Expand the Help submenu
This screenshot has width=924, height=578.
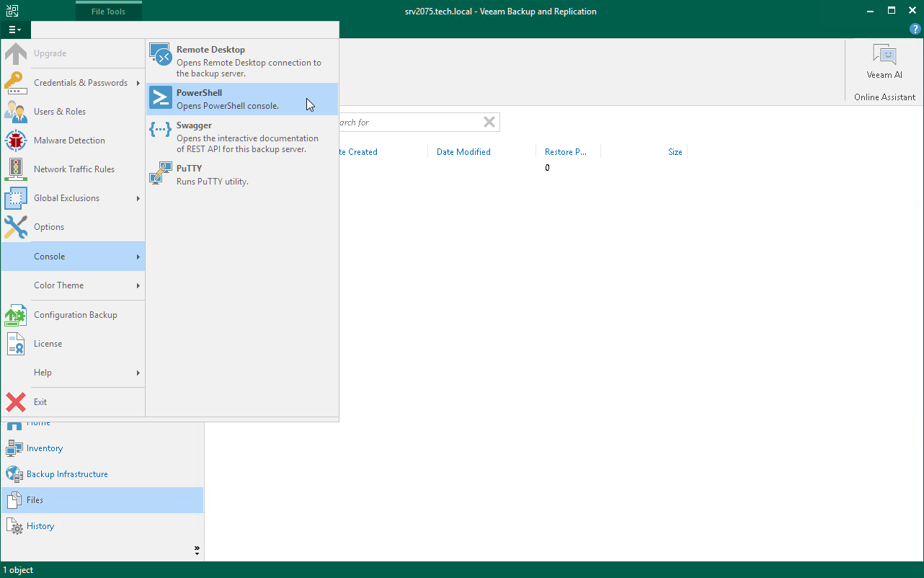click(x=42, y=373)
